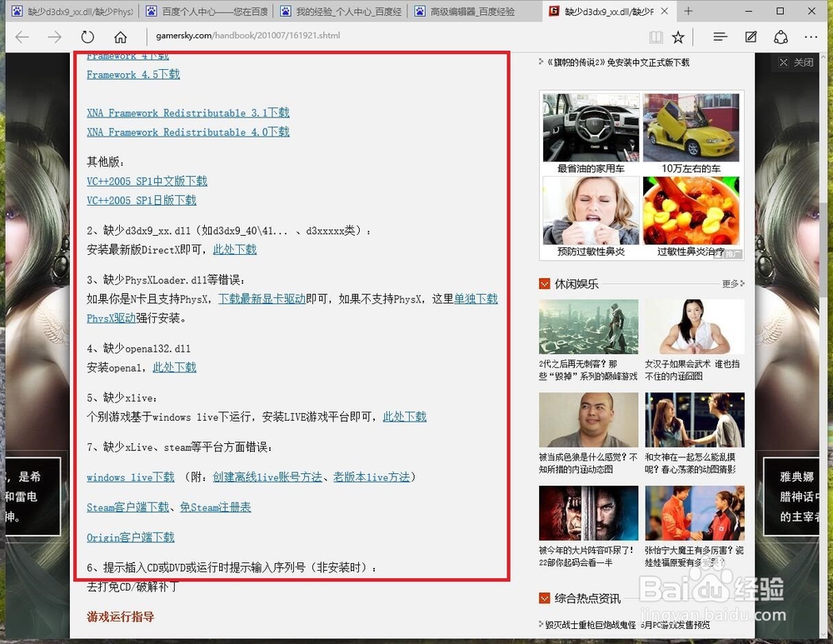The height and width of the screenshot is (644, 833).
Task: Open Reading view book icon
Action: [x=656, y=37]
